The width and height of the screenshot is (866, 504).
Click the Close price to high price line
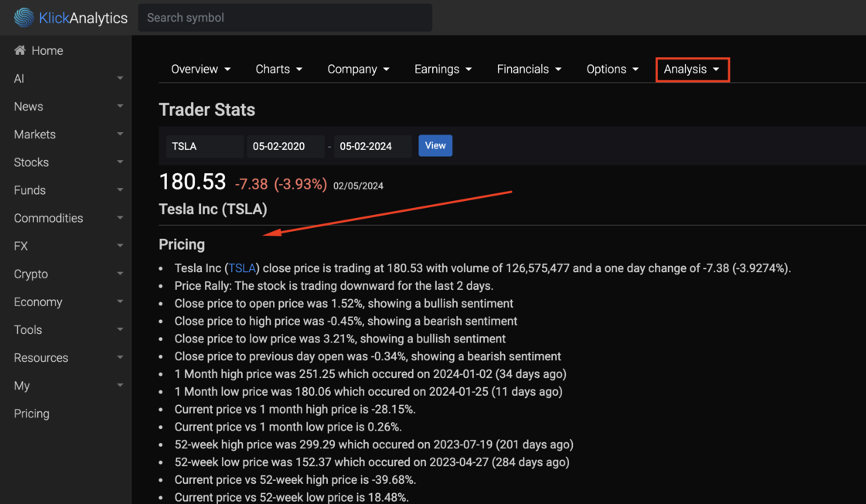pyautogui.click(x=346, y=322)
